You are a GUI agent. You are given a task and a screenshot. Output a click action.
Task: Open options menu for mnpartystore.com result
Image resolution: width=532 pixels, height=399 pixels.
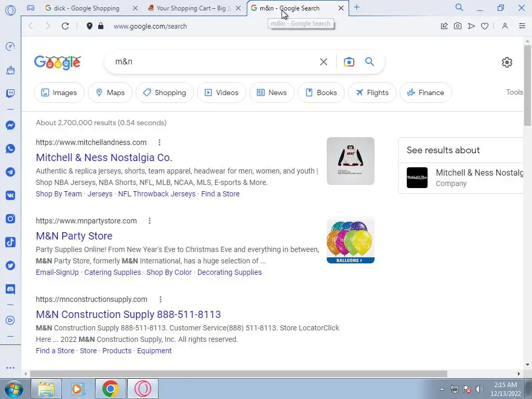(x=150, y=221)
